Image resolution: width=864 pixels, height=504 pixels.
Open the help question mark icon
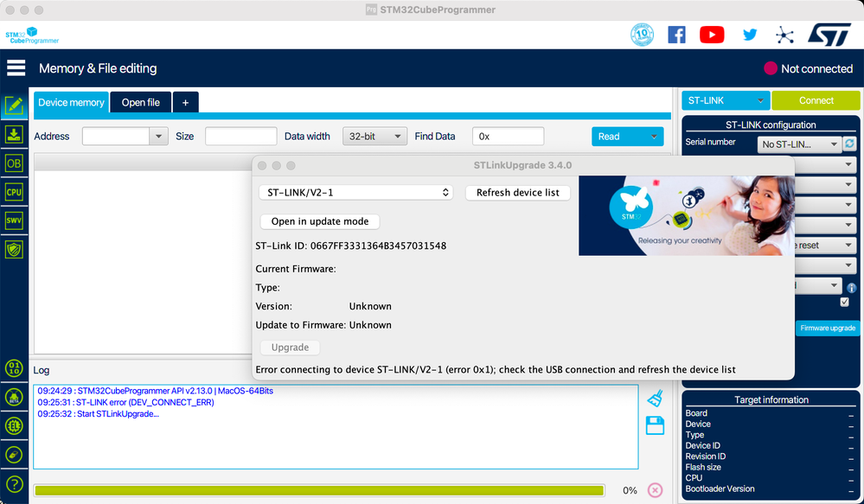[14, 484]
